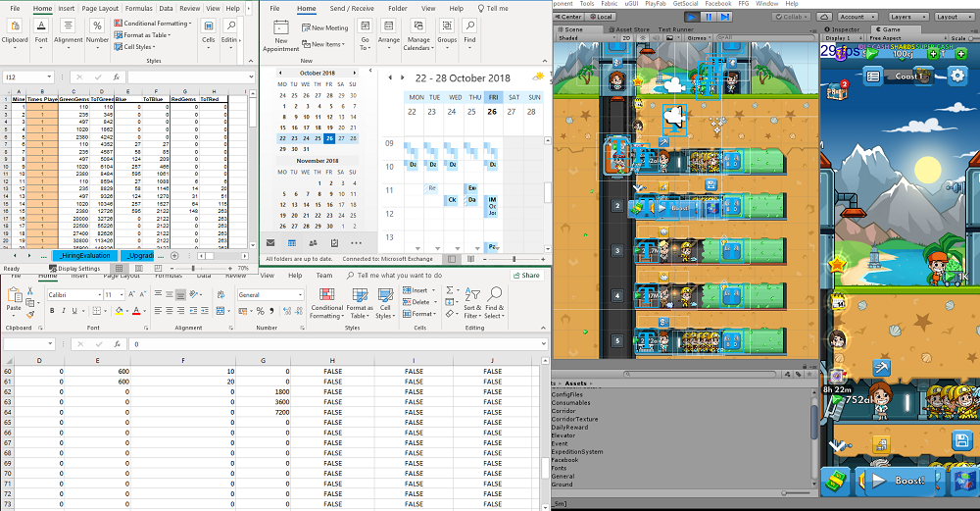Click New Meeting in Outlook ribbon
The width and height of the screenshot is (980, 511).
click(325, 28)
